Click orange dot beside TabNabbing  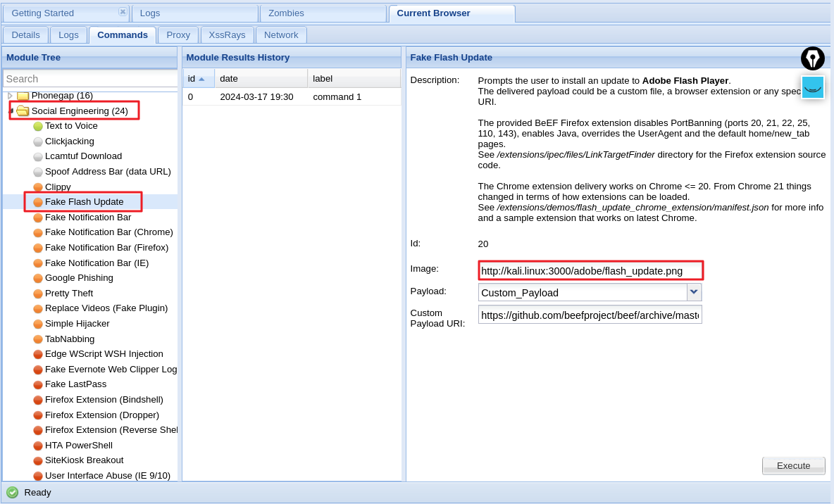(x=38, y=340)
